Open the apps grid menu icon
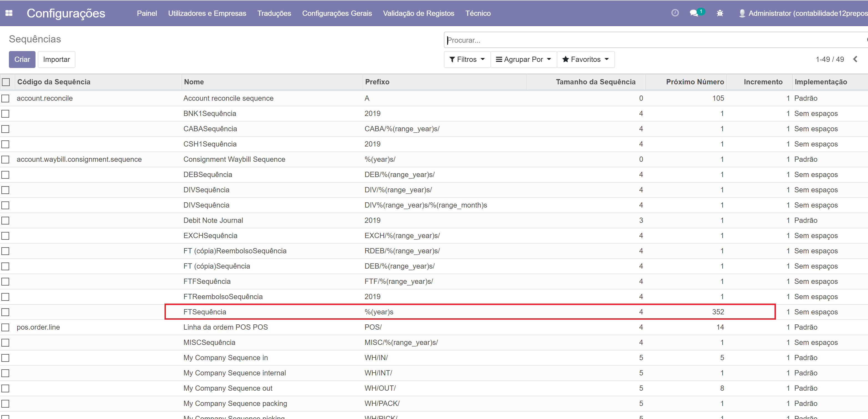Image resolution: width=868 pixels, height=419 pixels. [x=9, y=13]
